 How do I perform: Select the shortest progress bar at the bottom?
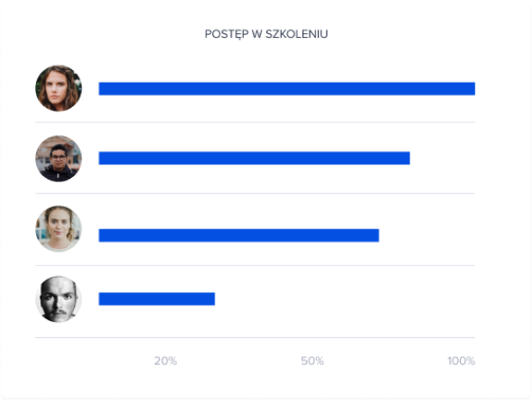click(x=157, y=299)
